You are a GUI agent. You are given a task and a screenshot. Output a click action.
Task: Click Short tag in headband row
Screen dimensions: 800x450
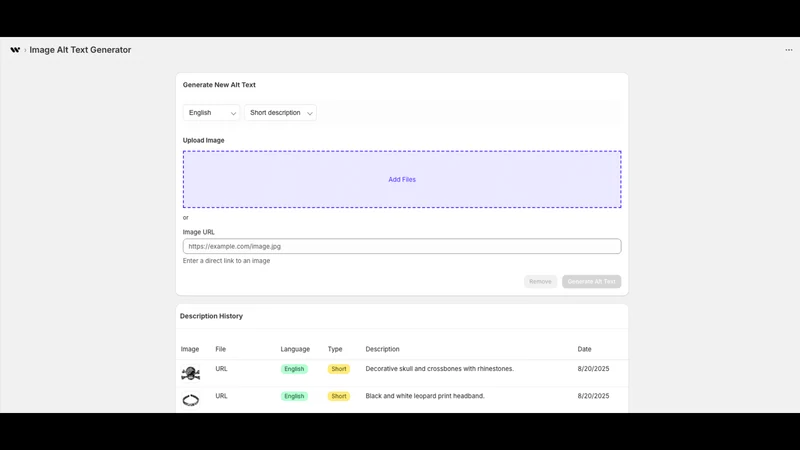(x=339, y=396)
